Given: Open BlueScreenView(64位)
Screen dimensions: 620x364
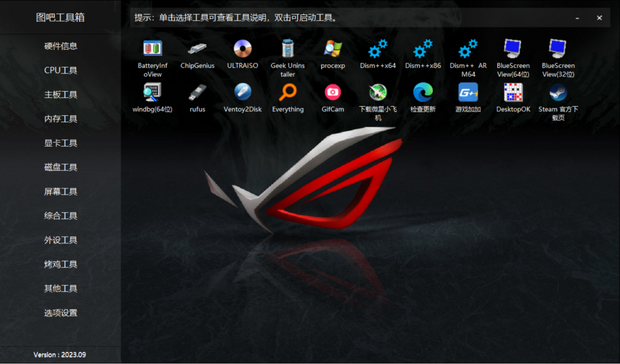Looking at the screenshot, I should click(513, 49).
